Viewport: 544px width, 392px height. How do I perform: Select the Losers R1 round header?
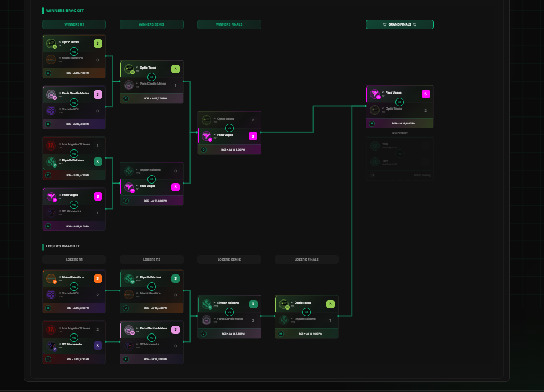[x=74, y=260]
